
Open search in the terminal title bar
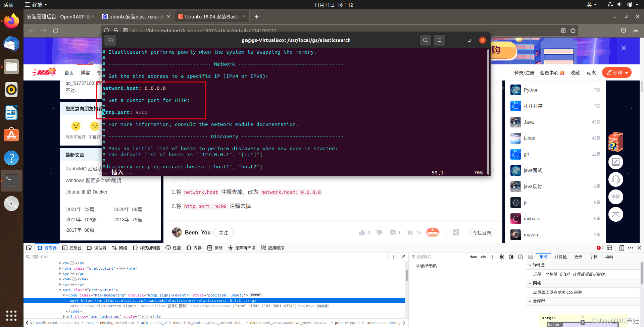click(x=425, y=40)
